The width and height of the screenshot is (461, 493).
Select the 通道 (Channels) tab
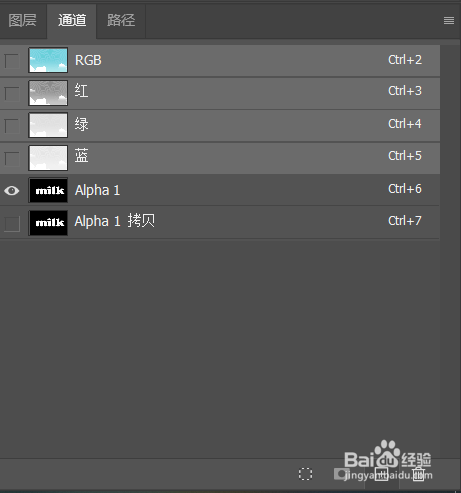click(72, 20)
